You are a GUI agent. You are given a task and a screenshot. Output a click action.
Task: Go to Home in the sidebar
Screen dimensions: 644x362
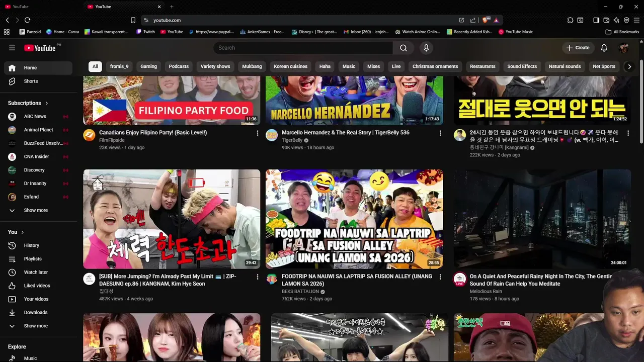pos(39,68)
